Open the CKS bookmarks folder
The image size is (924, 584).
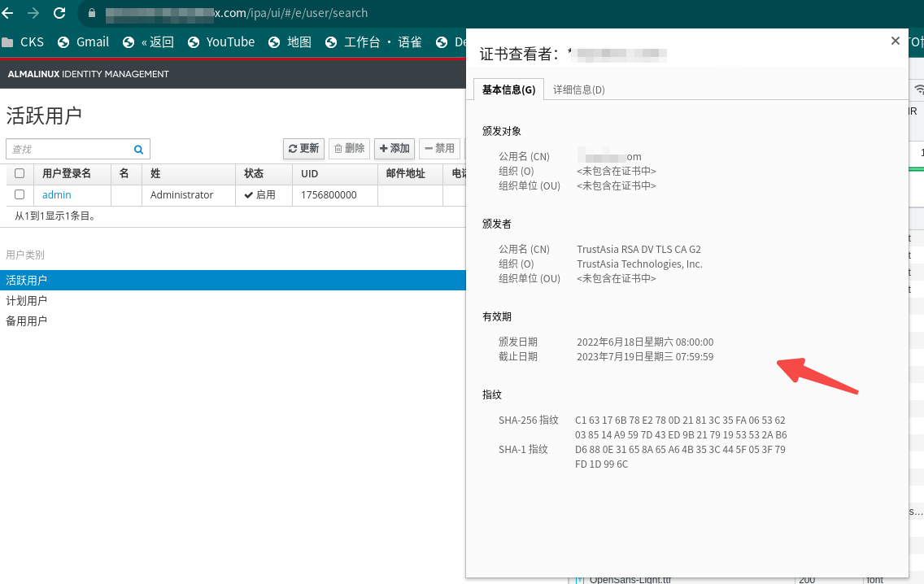tap(23, 41)
